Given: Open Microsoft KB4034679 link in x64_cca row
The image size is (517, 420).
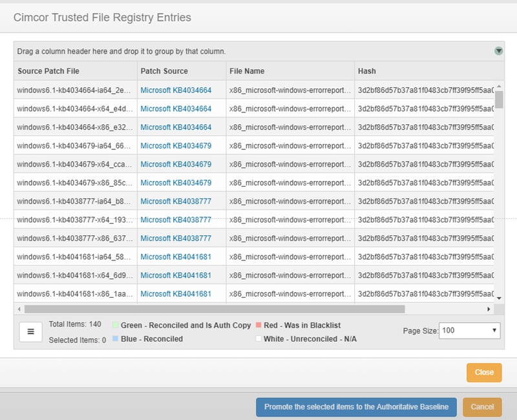Looking at the screenshot, I should point(176,164).
